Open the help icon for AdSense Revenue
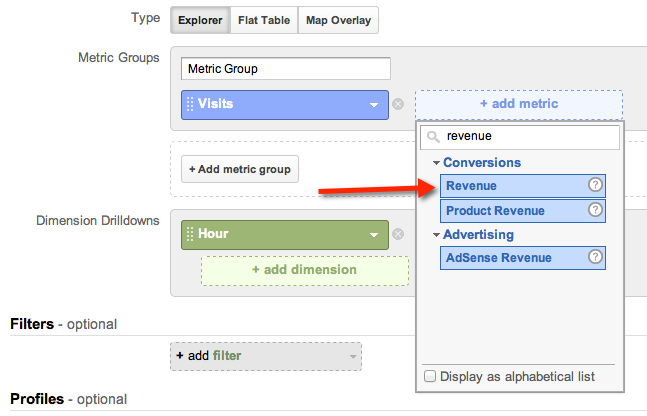 pyautogui.click(x=595, y=257)
